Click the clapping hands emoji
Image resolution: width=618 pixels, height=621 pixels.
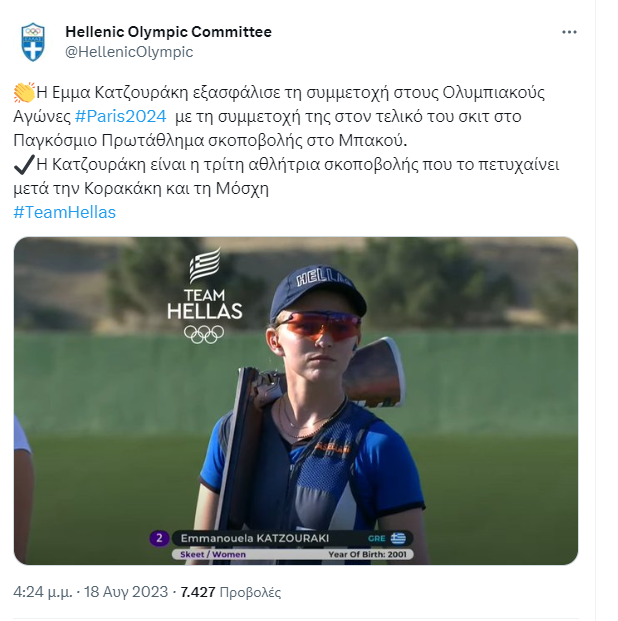click(23, 93)
